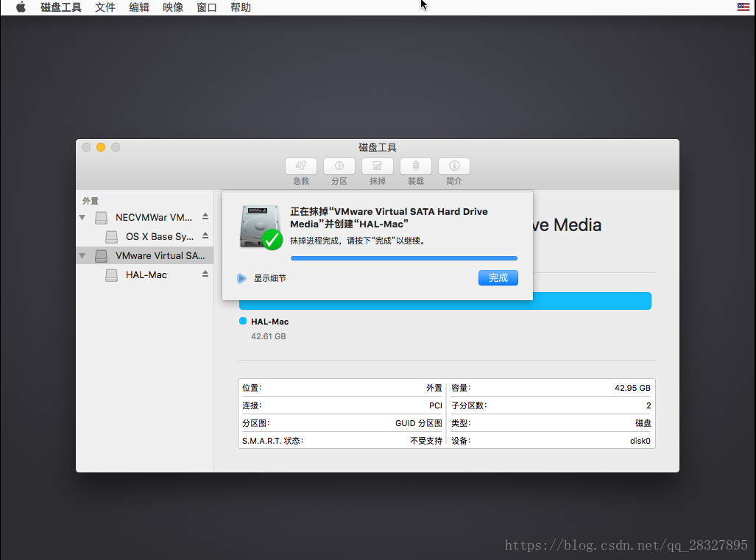The height and width of the screenshot is (560, 756).
Task: Click the 分区 partition toolbar icon
Action: click(339, 166)
